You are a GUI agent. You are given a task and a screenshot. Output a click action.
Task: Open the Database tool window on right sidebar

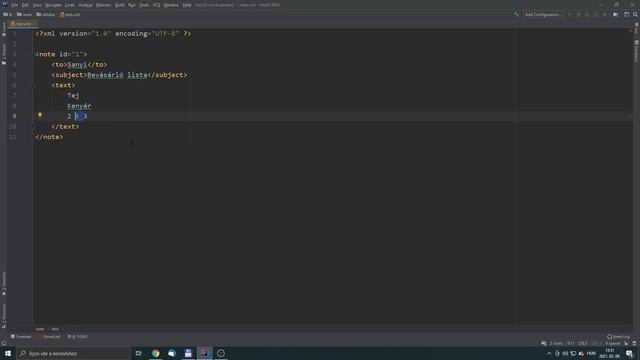636,51
